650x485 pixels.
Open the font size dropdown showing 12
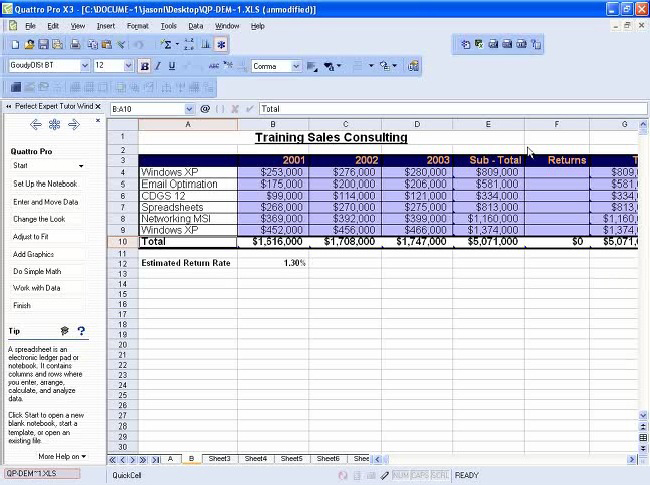[x=128, y=65]
